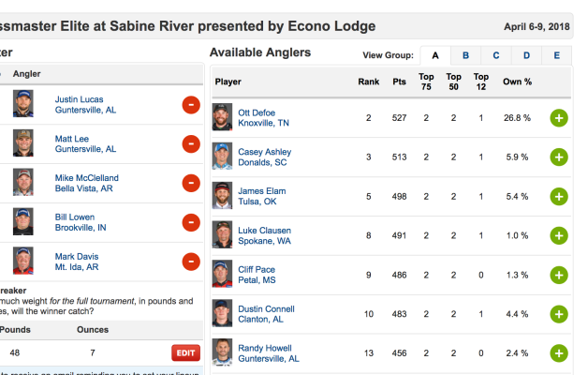Add Ott Defoe with the green plus
The width and height of the screenshot is (588, 375).
(559, 118)
